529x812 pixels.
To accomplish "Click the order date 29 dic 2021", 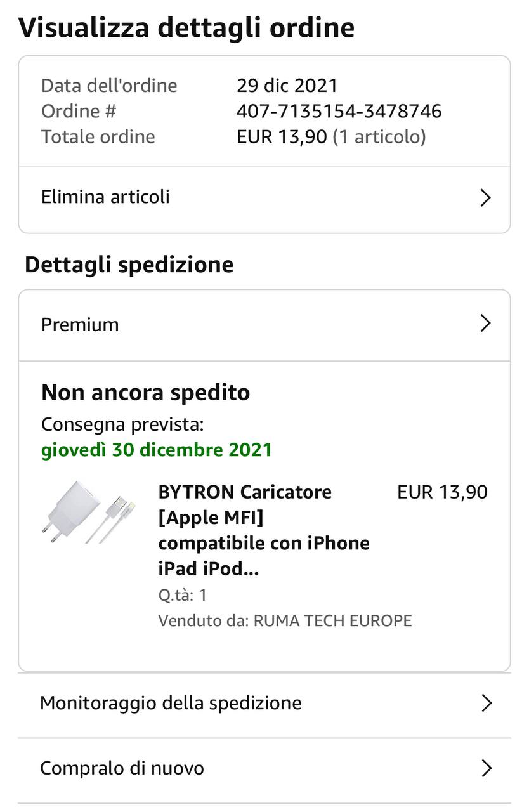I will (287, 86).
